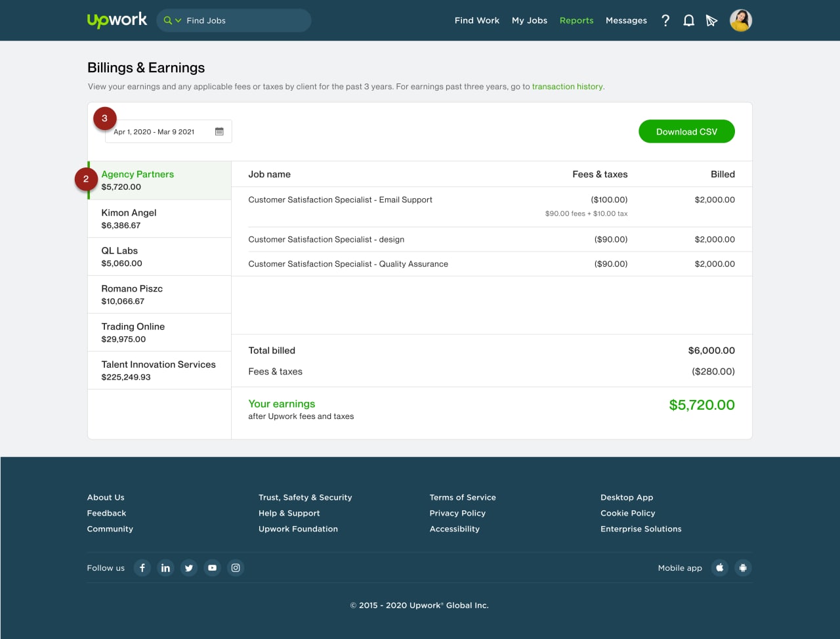Open the Reports menu

pos(576,20)
